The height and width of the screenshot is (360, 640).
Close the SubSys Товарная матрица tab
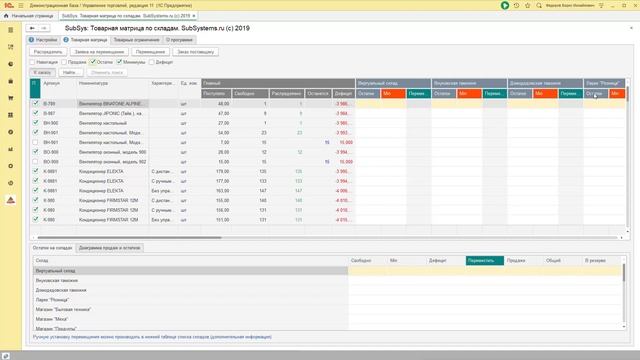point(194,16)
